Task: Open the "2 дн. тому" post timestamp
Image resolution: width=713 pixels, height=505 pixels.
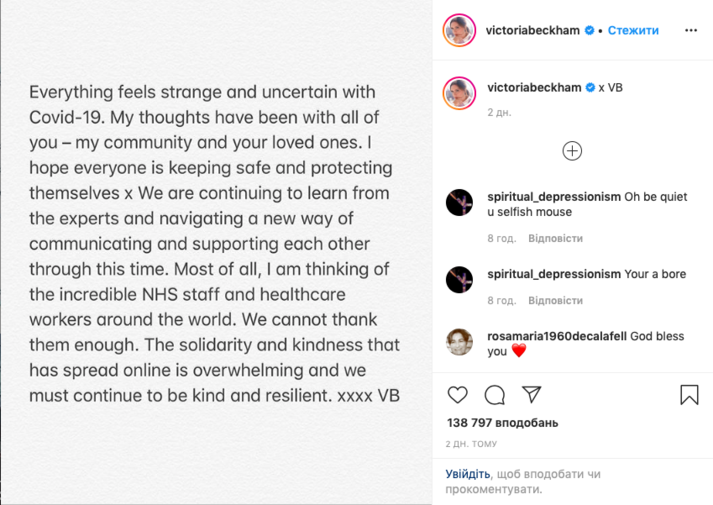Action: tap(469, 442)
